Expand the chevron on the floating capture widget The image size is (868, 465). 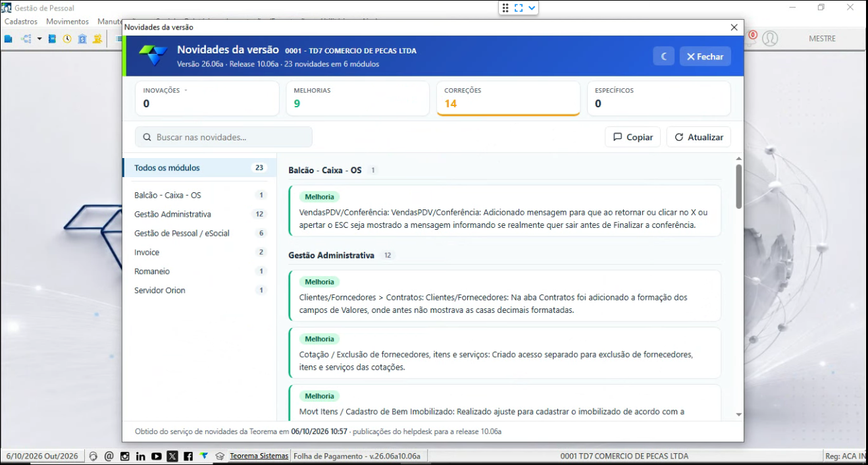532,8
